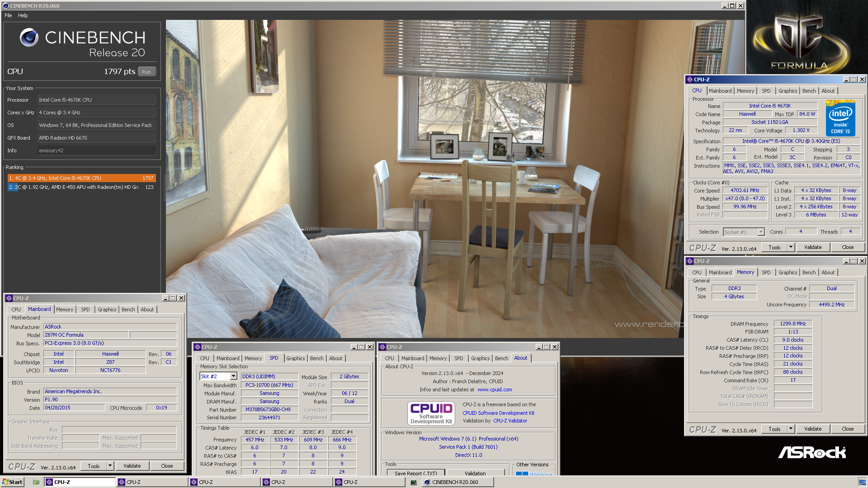The width and height of the screenshot is (868, 488).
Task: Open Memory tab in the SPD CPU-Z window
Action: 253,358
